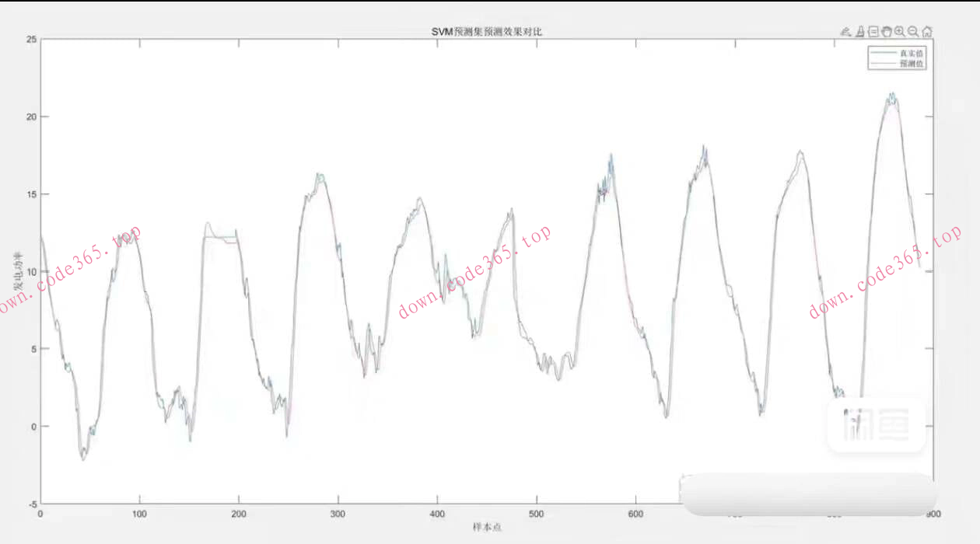Click the x-axis tick label 300

(x=338, y=514)
